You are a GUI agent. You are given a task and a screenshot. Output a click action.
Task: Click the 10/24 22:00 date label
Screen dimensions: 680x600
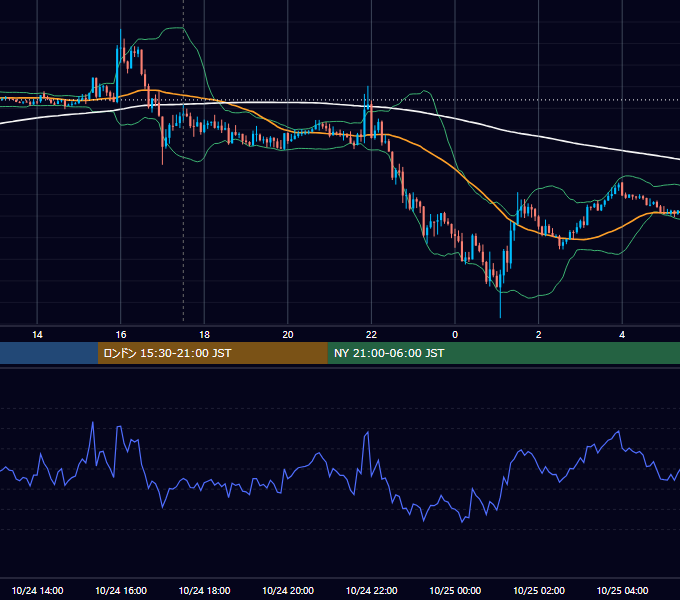(x=371, y=590)
